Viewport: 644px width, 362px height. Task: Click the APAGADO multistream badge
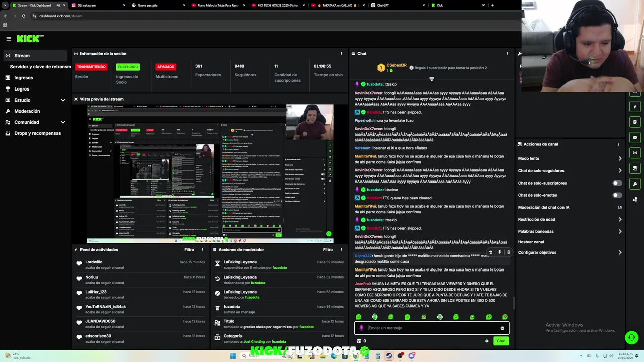[166, 67]
